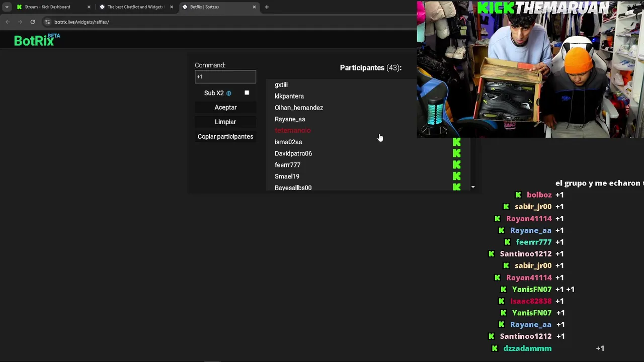644x362 pixels.
Task: View site information icon in address bar
Action: [x=47, y=22]
